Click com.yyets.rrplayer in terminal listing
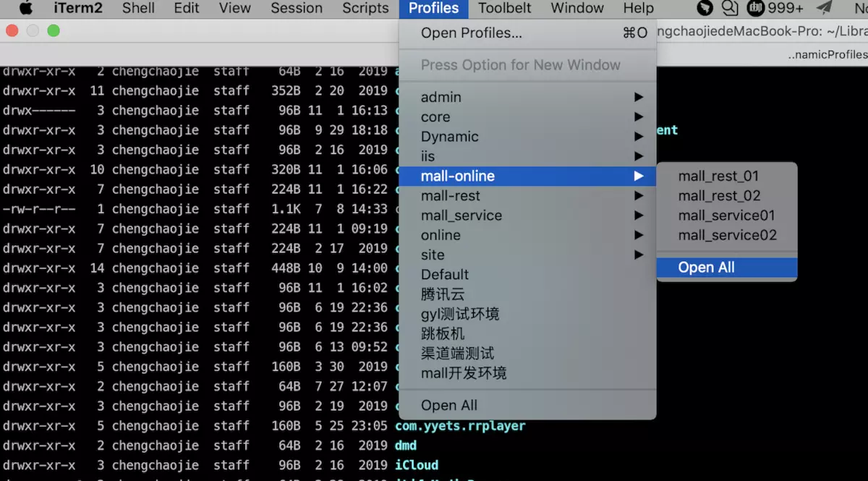Image resolution: width=868 pixels, height=481 pixels. pos(460,425)
